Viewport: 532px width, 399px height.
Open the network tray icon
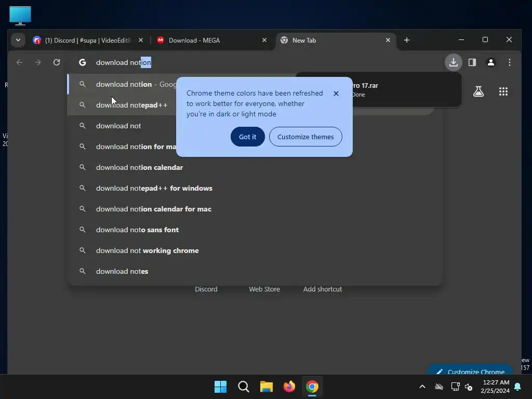click(455, 387)
